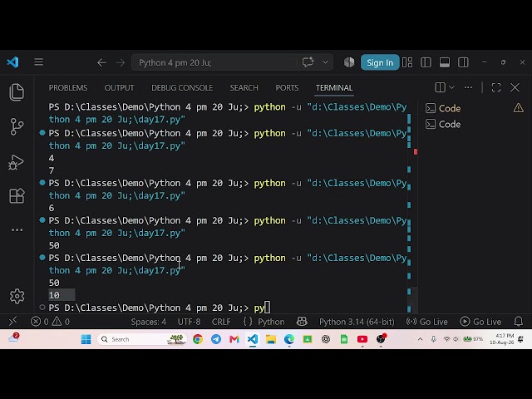Select interpreter Python 3.14 (64-bit)
532x399 pixels.
click(357, 322)
